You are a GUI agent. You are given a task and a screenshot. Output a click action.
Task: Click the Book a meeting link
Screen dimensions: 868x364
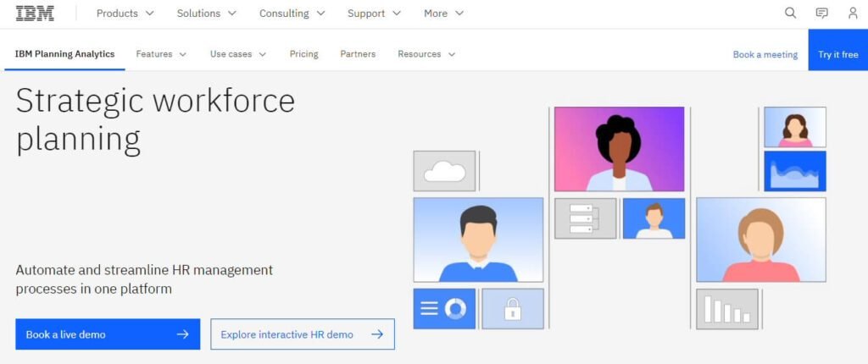tap(765, 55)
